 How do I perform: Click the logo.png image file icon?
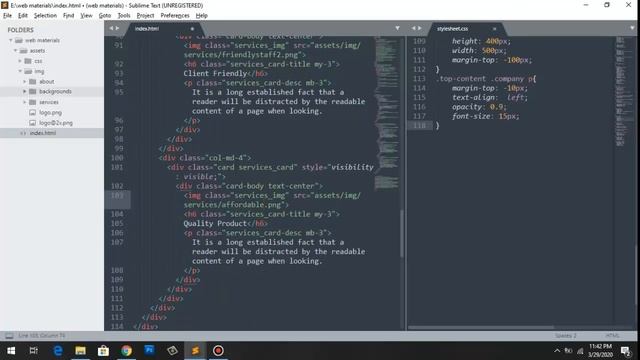(x=33, y=112)
